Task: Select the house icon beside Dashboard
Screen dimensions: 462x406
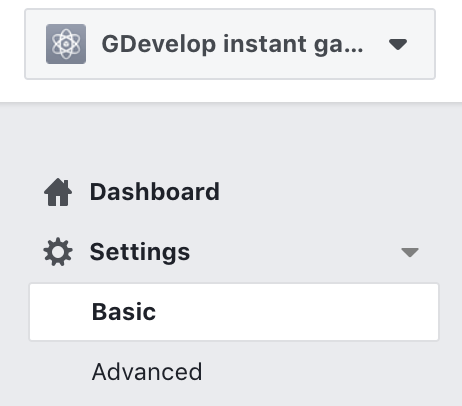Action: point(58,192)
